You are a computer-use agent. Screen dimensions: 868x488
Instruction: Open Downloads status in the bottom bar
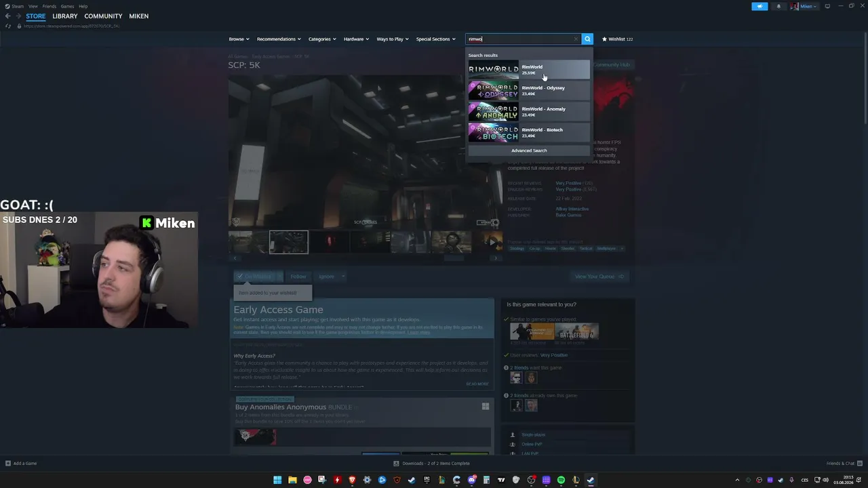(x=432, y=464)
